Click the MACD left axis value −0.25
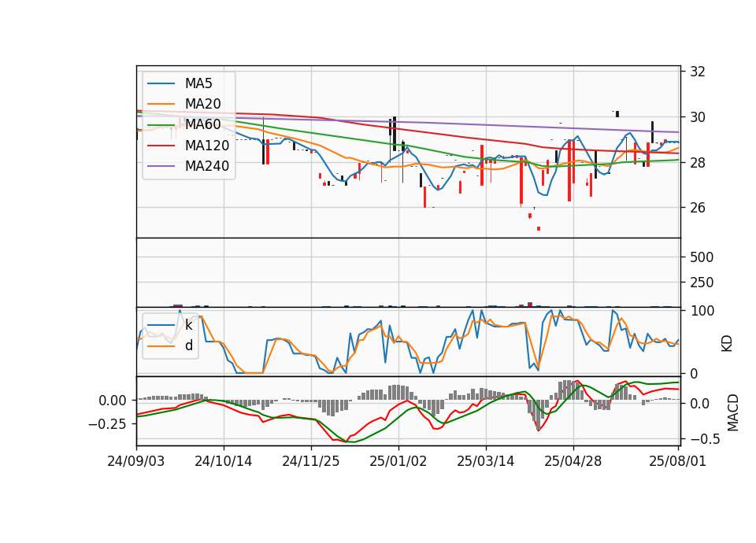The height and width of the screenshot is (543, 756). 107,424
